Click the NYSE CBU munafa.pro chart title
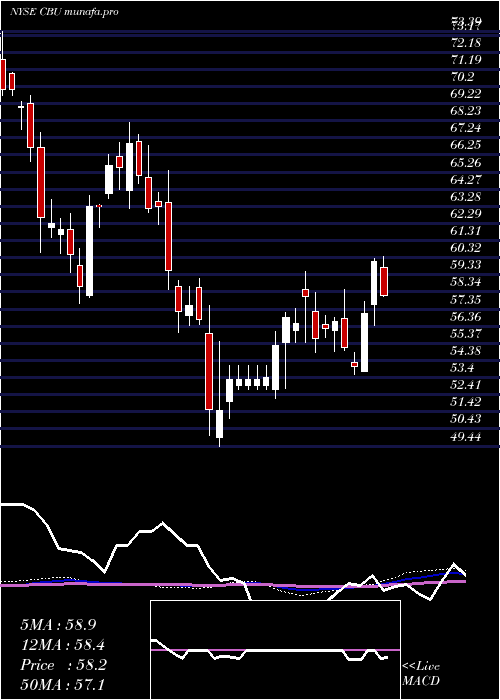 [64, 12]
